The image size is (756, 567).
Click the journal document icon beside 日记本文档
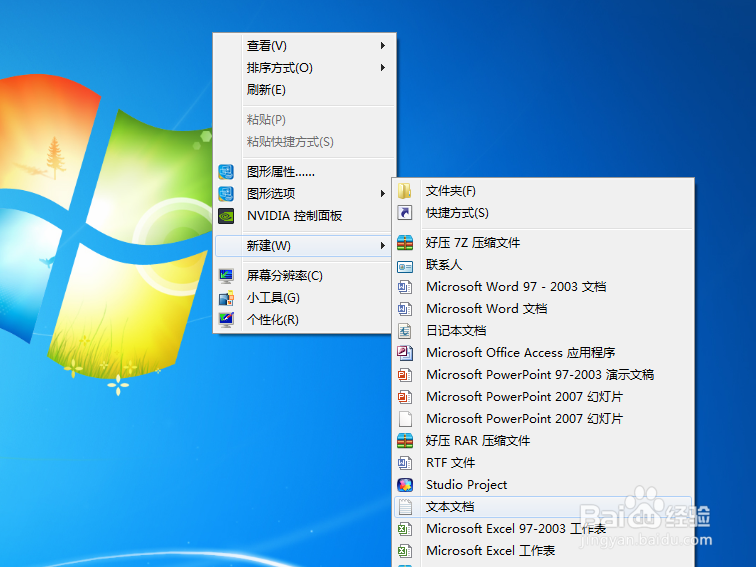[x=405, y=331]
